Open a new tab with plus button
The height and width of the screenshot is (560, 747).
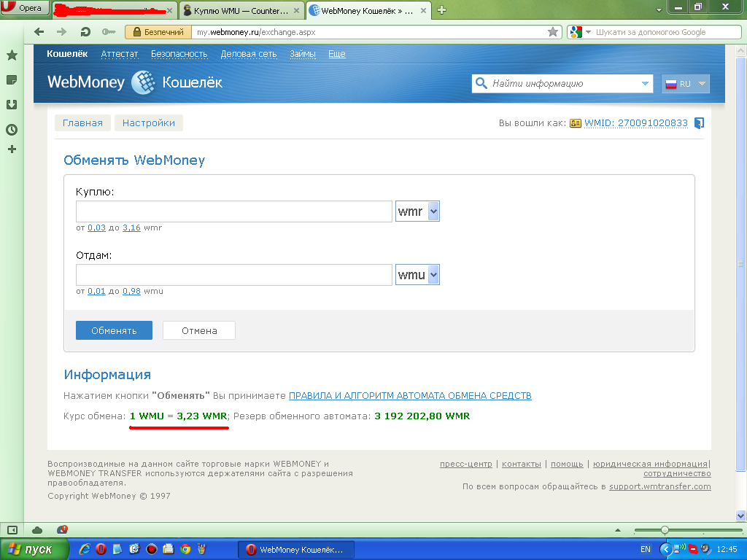click(x=441, y=10)
